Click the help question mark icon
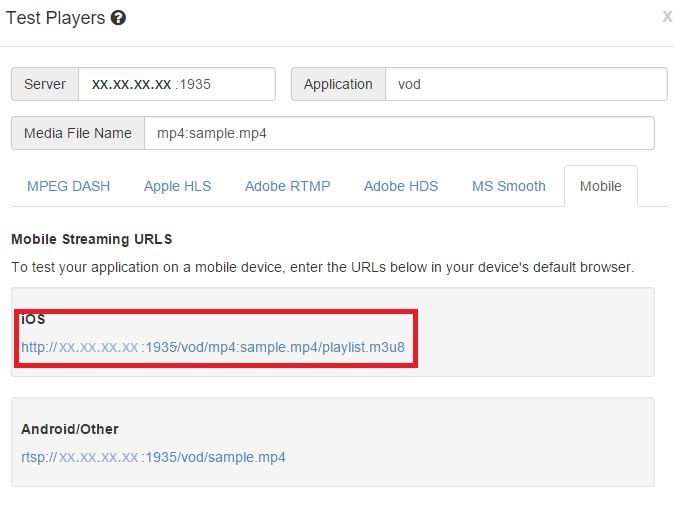This screenshot has width=674, height=516. [118, 18]
